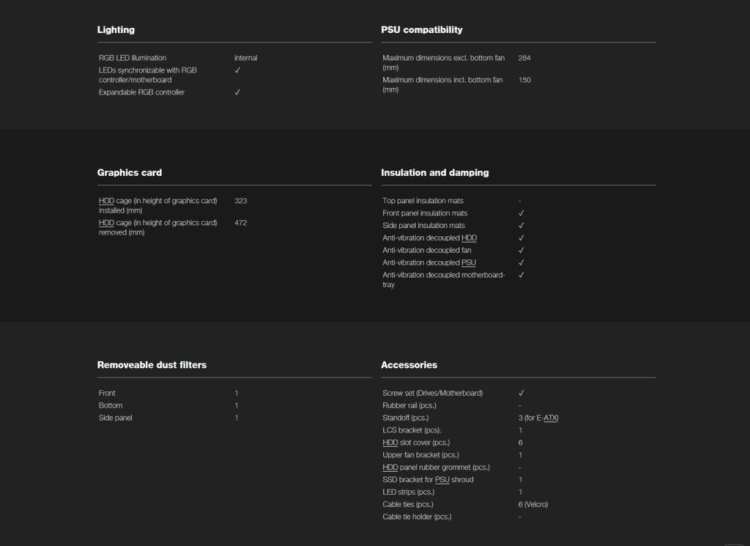The image size is (750, 546).
Task: Click the checkmark for LEDs synchronizable with RGB controller
Action: tap(237, 70)
